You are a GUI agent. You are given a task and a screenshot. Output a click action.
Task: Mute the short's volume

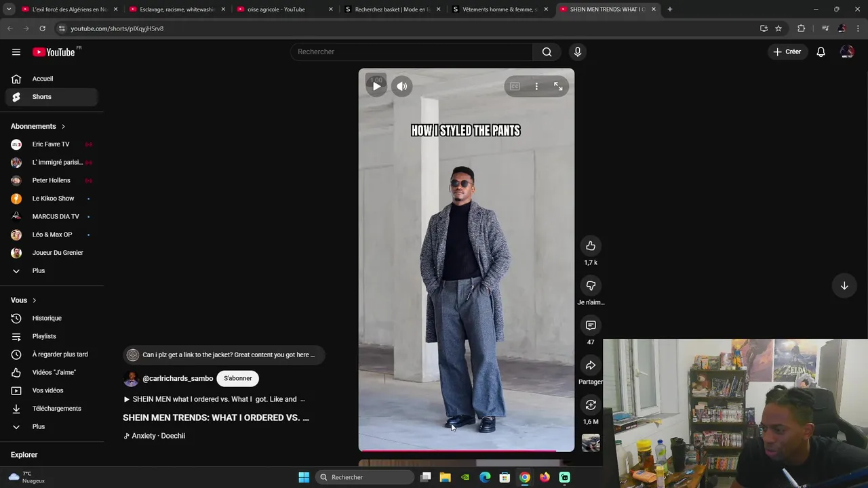click(x=402, y=86)
